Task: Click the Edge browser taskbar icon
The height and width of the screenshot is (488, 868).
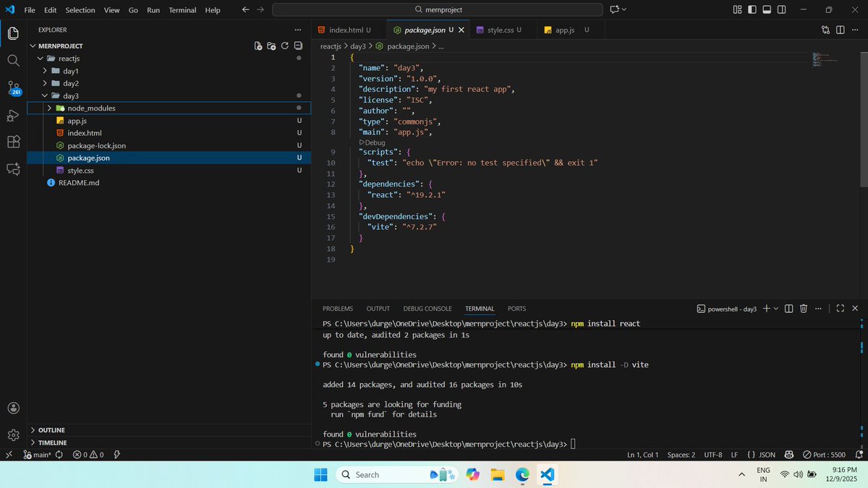Action: 522,474
